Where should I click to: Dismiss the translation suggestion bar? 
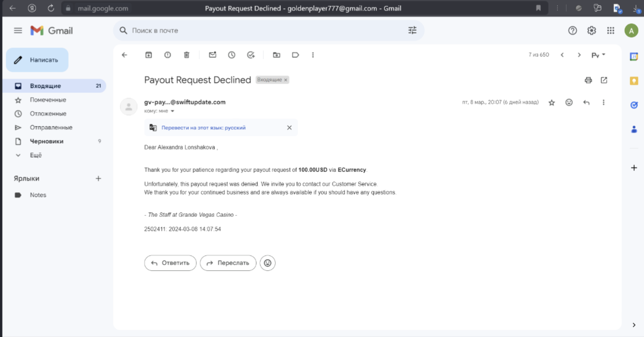(x=289, y=128)
